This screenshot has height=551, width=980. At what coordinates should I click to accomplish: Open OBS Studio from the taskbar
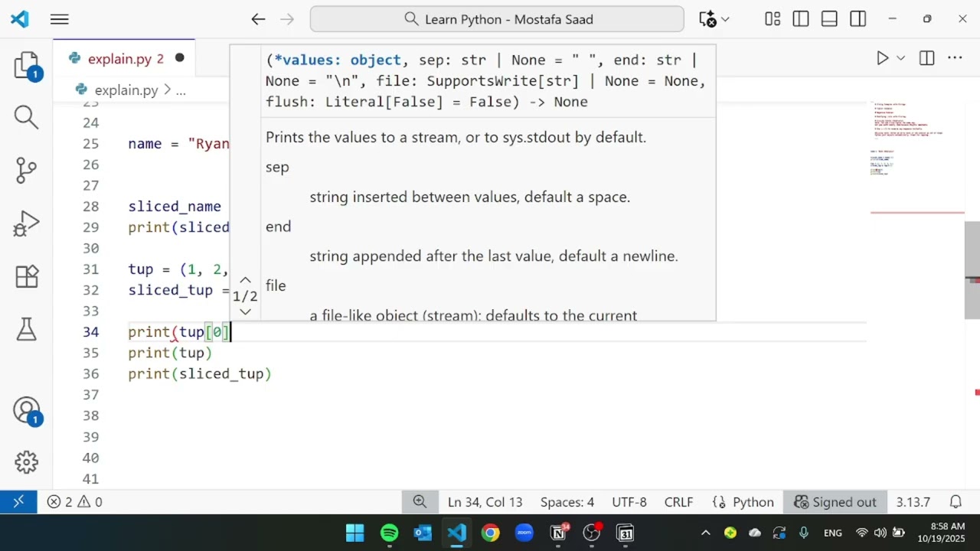[592, 533]
